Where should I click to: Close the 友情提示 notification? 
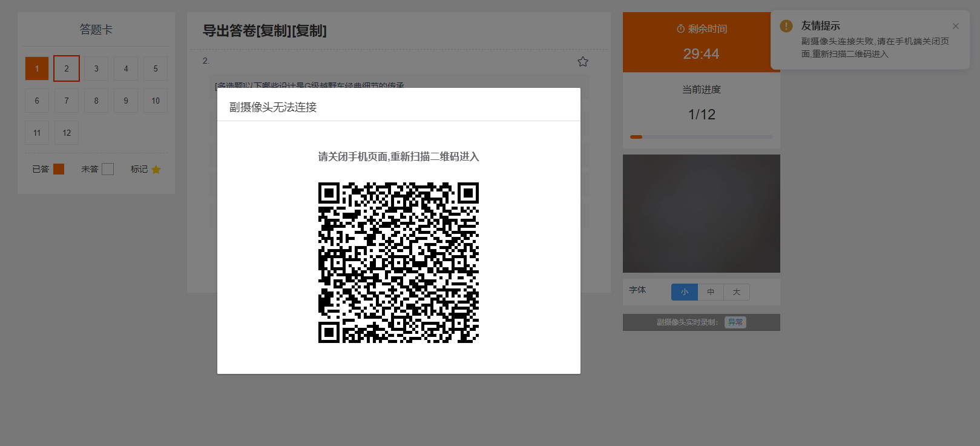coord(956,26)
